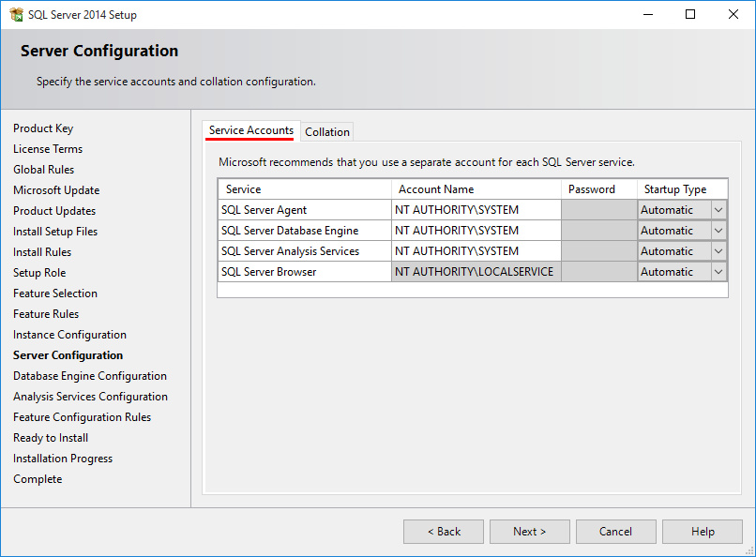Click Product Key step in sidebar

43,128
